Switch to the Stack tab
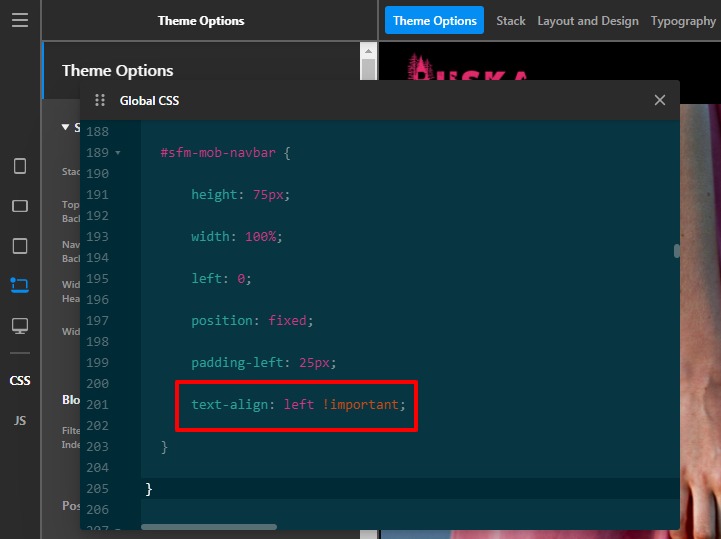 click(510, 21)
